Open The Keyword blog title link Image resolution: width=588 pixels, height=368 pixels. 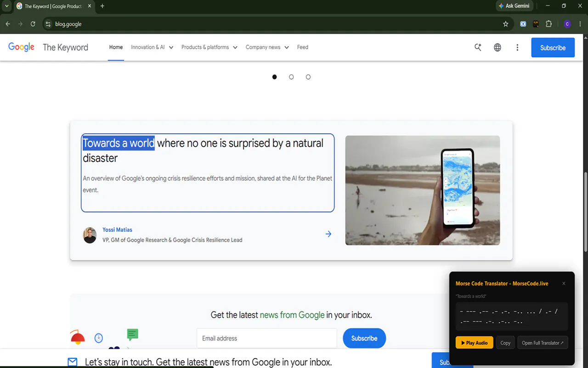pyautogui.click(x=65, y=47)
